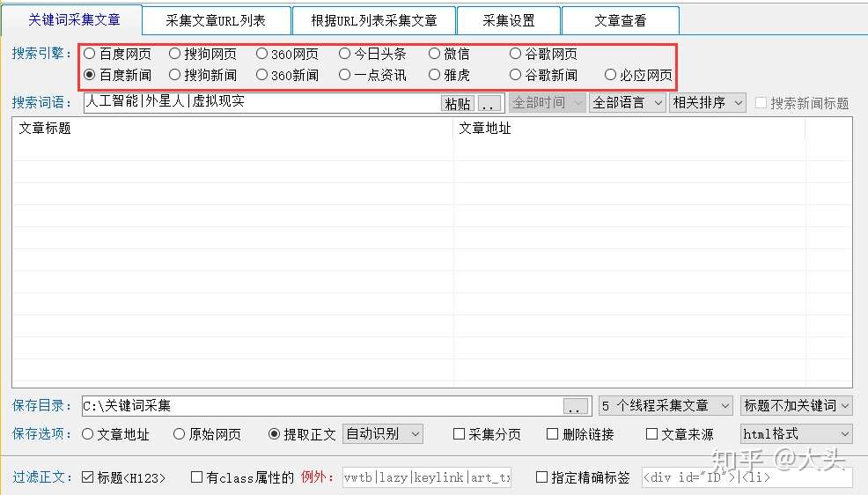Screen dimensions: 868x495
Task: Open the 文章查看 tab
Action: pos(620,20)
